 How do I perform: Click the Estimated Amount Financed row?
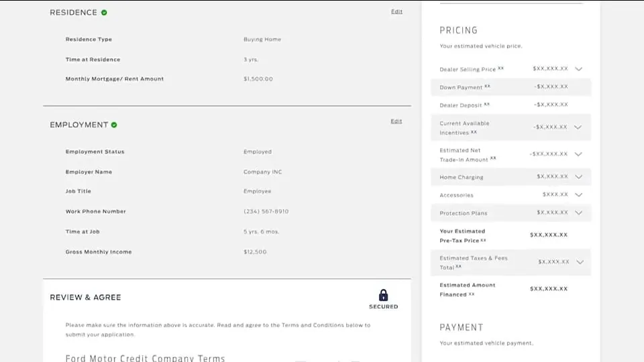pyautogui.click(x=511, y=290)
